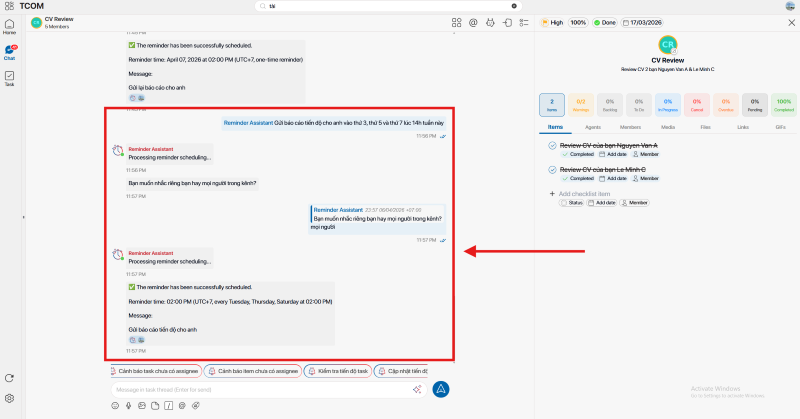Image resolution: width=800 pixels, height=419 pixels.
Task: Send message with the blue send button
Action: (x=441, y=389)
